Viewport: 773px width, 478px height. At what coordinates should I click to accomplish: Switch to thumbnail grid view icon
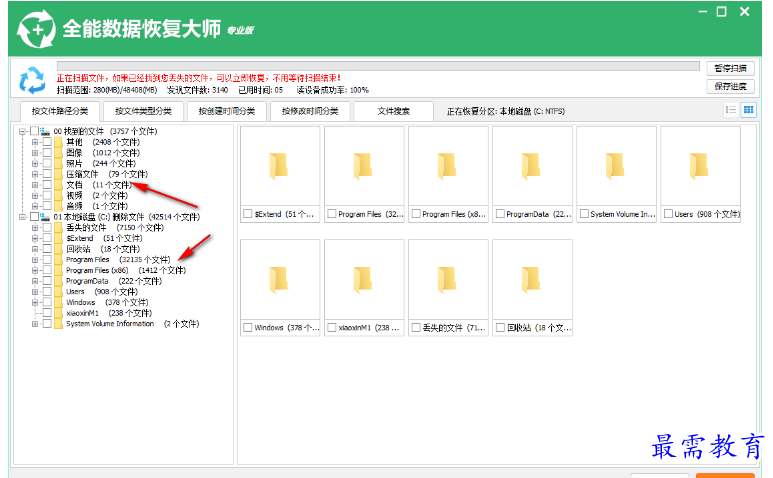coord(748,110)
